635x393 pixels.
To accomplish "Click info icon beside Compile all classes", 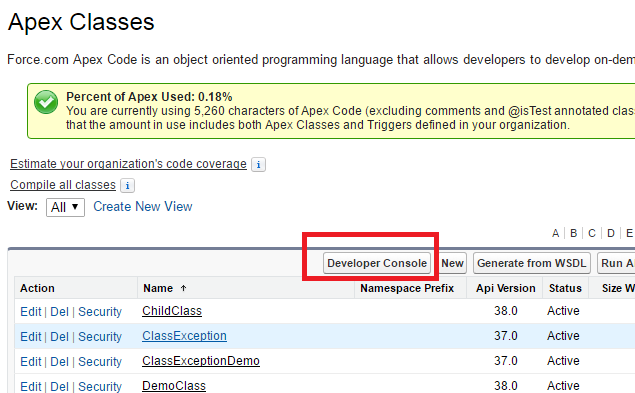I will click(128, 186).
